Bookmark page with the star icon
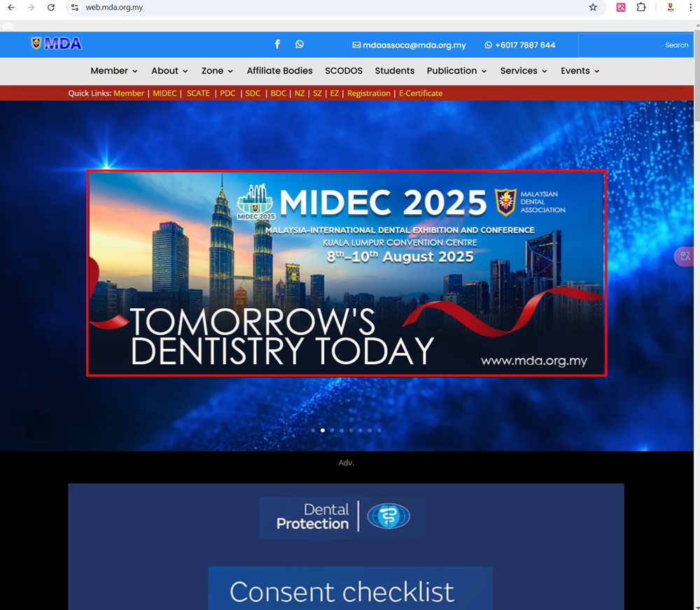 [593, 8]
